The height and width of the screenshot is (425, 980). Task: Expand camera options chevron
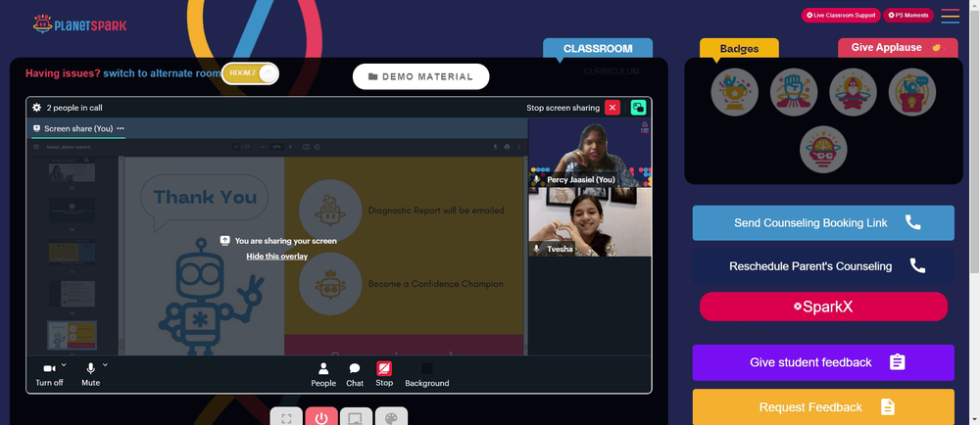(64, 364)
